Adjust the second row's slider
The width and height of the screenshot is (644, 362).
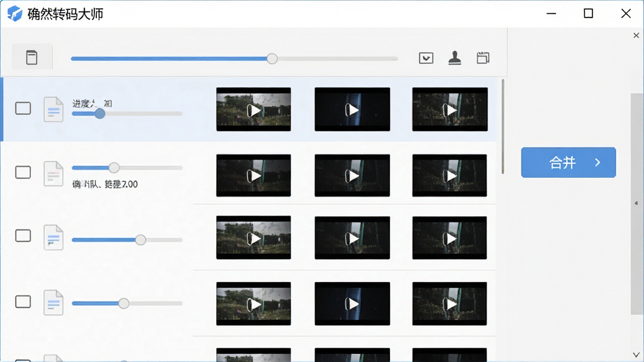coord(127,167)
